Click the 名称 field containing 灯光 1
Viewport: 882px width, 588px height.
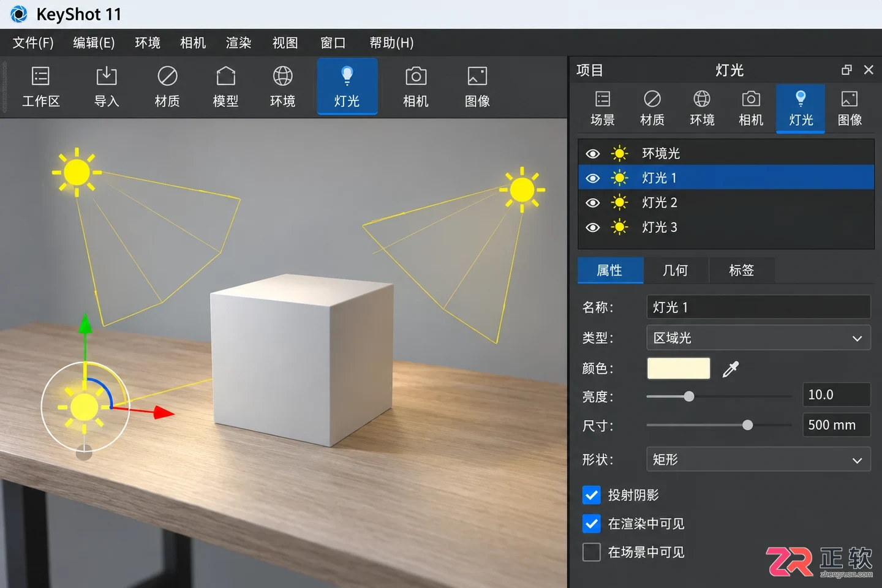click(758, 307)
